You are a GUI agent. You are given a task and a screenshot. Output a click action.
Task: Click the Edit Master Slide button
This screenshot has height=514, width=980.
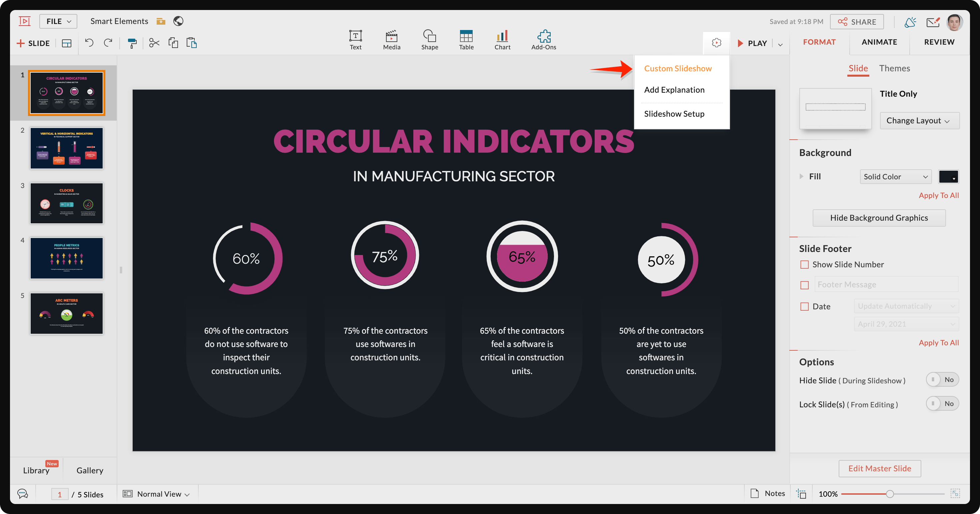pyautogui.click(x=880, y=467)
